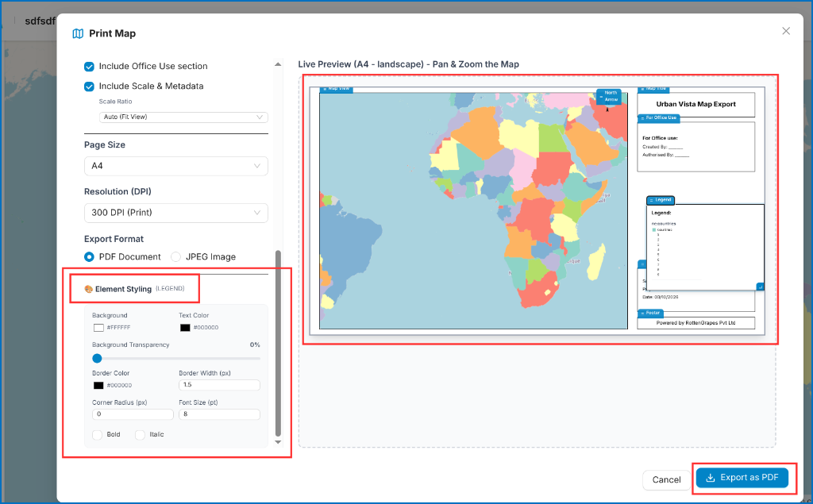Image resolution: width=813 pixels, height=504 pixels.
Task: Click the Live Preview heading text
Action: coord(409,64)
